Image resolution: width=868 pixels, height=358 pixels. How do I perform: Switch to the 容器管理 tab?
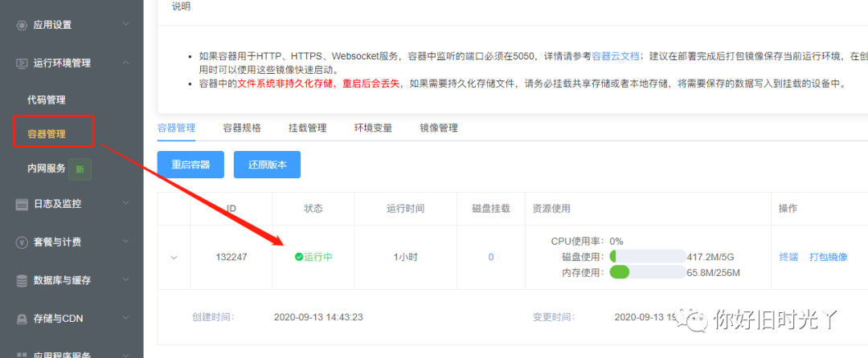click(176, 128)
